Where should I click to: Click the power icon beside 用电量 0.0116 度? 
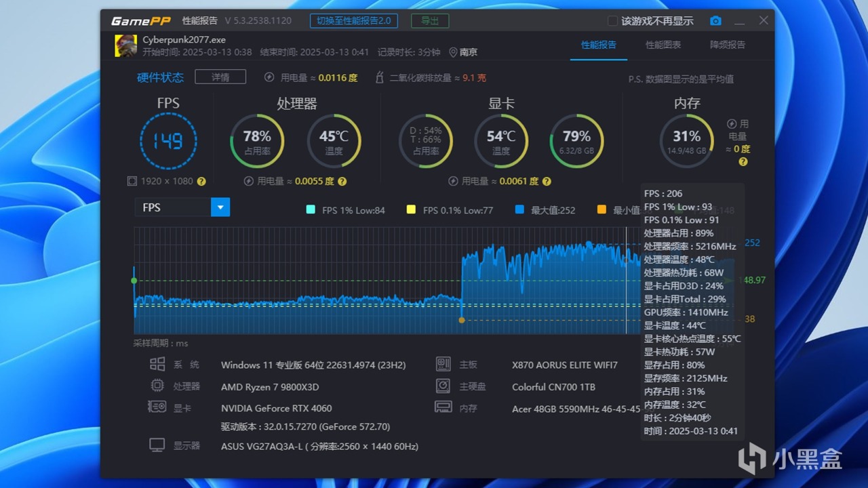269,78
